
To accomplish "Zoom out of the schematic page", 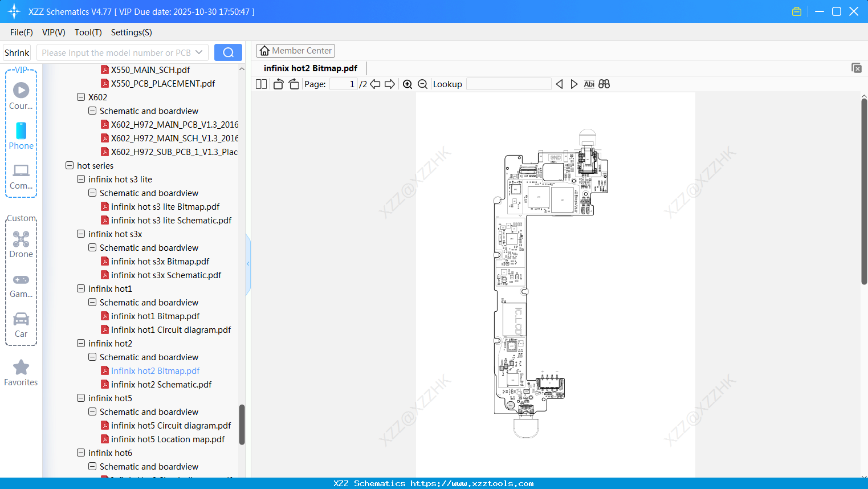I will [422, 84].
